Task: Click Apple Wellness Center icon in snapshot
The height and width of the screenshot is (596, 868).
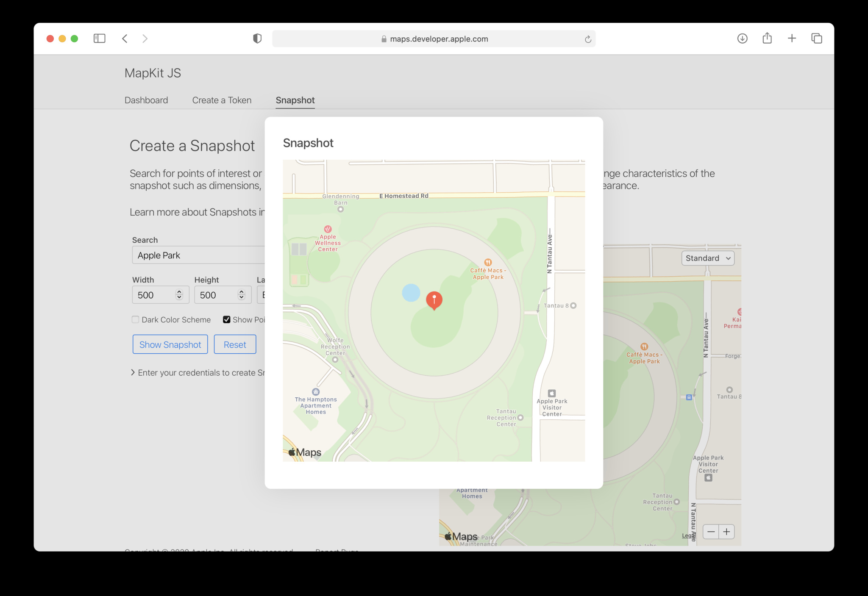Action: (x=328, y=229)
